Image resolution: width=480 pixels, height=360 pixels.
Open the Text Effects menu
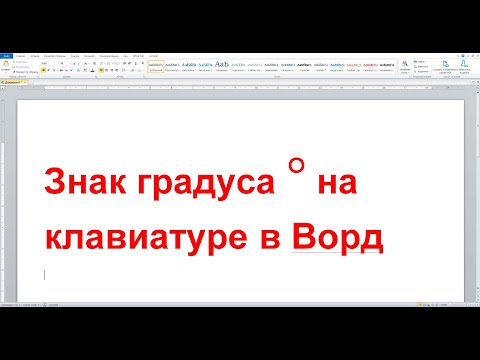click(79, 70)
